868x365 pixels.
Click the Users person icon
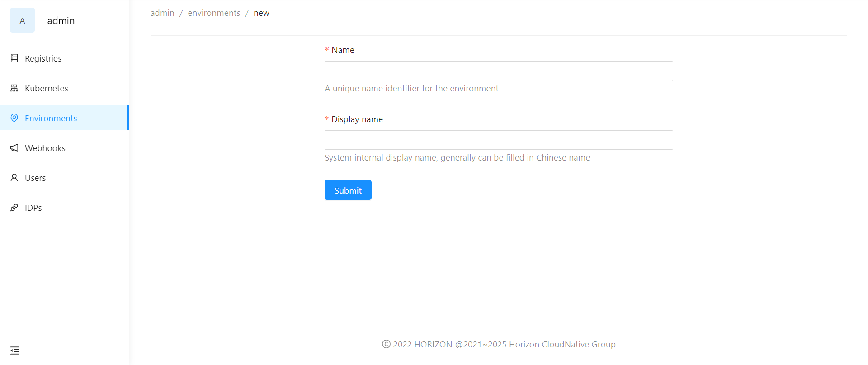coord(14,178)
